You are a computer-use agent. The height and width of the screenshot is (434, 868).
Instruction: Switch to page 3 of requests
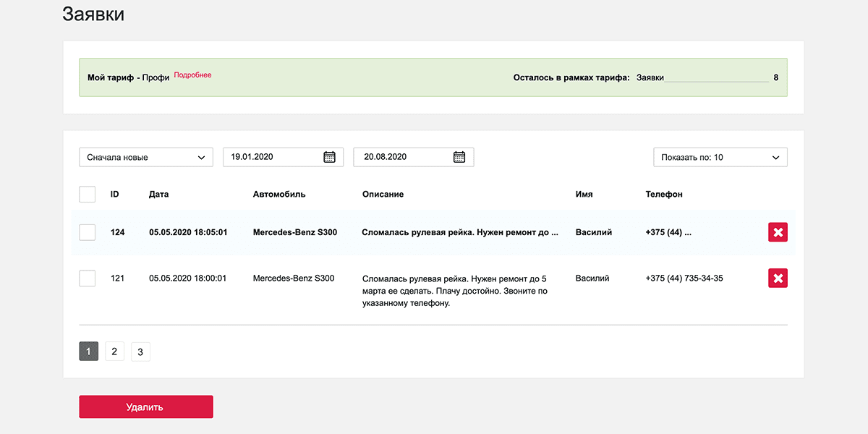click(x=140, y=352)
